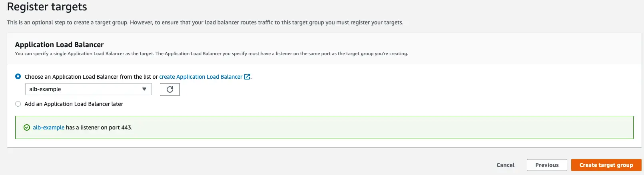
Task: Follow the alb-example link in success banner
Action: 49,127
